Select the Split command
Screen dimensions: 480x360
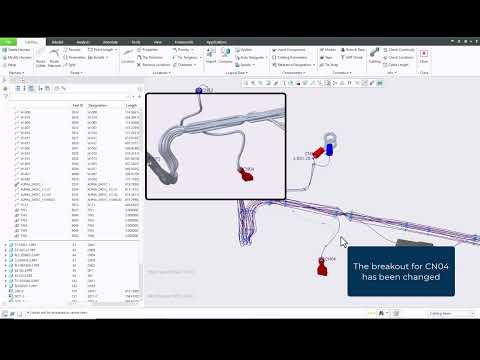coord(70,65)
